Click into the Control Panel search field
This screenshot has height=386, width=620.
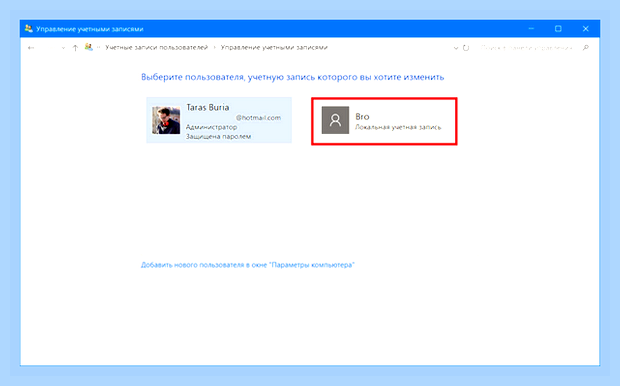(526, 48)
